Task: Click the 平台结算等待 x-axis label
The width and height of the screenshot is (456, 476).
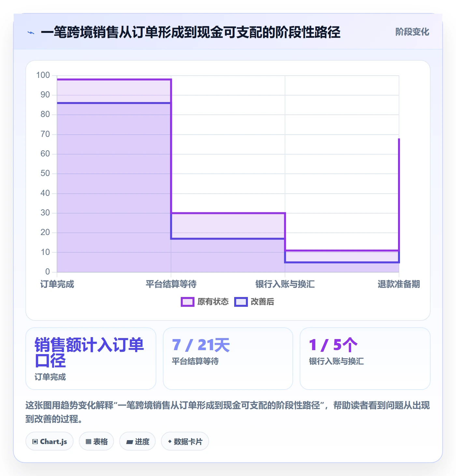Action: (171, 284)
